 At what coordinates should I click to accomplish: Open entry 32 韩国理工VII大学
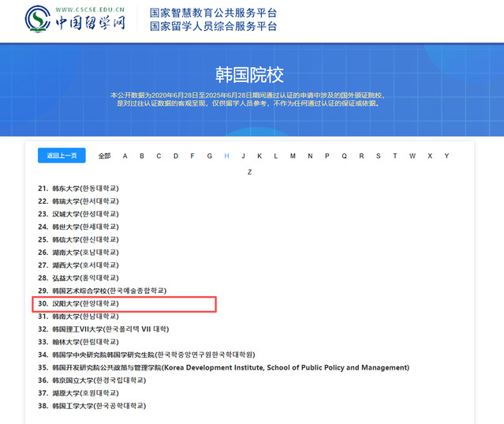click(x=103, y=329)
